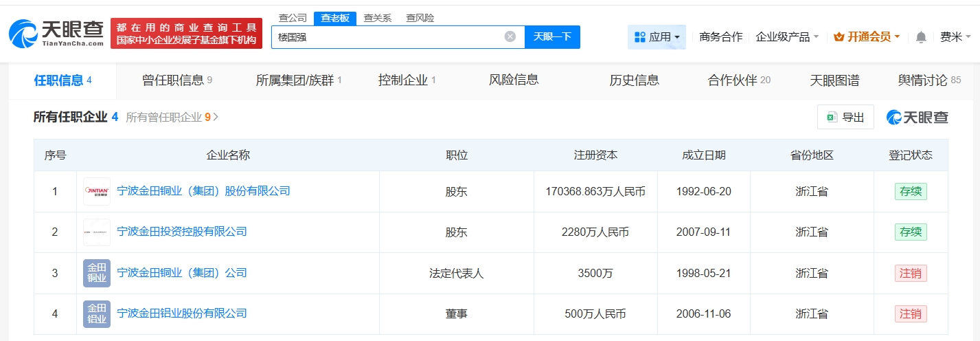
Task: Click the TianYanCha home logo
Action: click(56, 32)
